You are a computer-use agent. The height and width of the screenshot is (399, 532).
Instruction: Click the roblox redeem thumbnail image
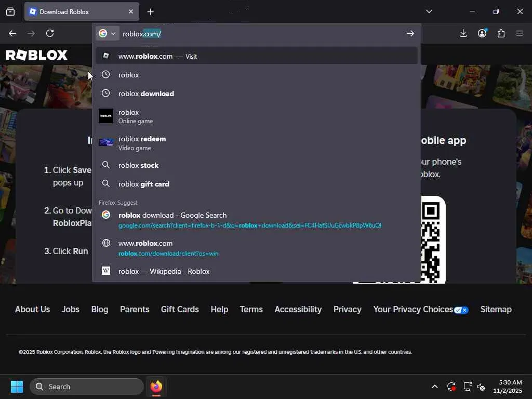pyautogui.click(x=106, y=142)
